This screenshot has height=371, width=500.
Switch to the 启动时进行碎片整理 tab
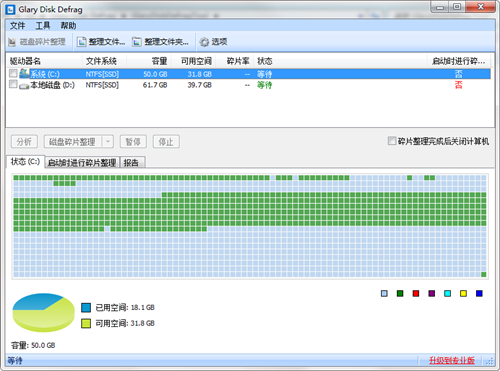82,163
